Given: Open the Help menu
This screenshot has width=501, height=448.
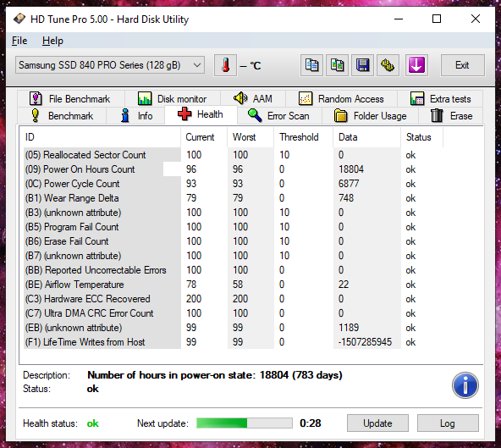Looking at the screenshot, I should (52, 41).
